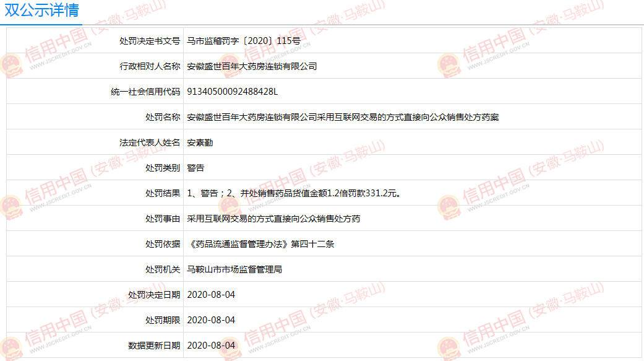The height and width of the screenshot is (361, 644).
Task: Click the text 《药品流通监督管理办法》第四十二条
Action: pyautogui.click(x=261, y=244)
